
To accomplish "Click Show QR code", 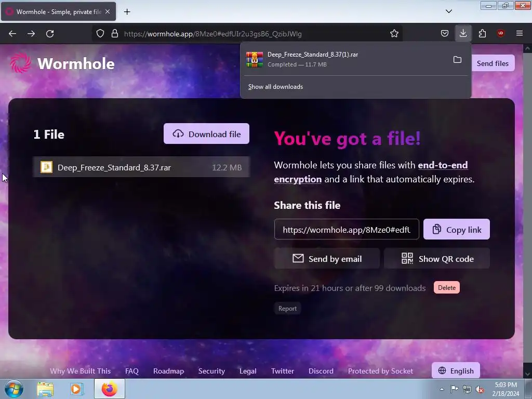I will pyautogui.click(x=437, y=259).
